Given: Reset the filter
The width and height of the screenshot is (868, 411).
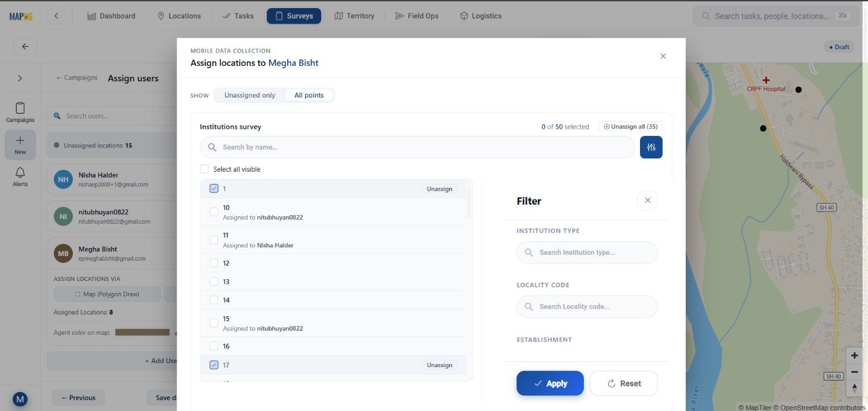Looking at the screenshot, I should pyautogui.click(x=624, y=383).
